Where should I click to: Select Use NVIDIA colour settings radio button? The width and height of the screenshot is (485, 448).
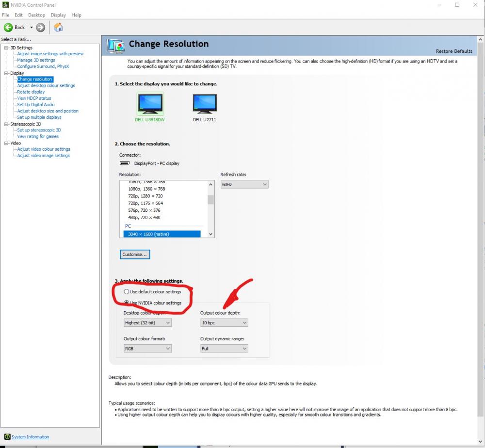(126, 303)
